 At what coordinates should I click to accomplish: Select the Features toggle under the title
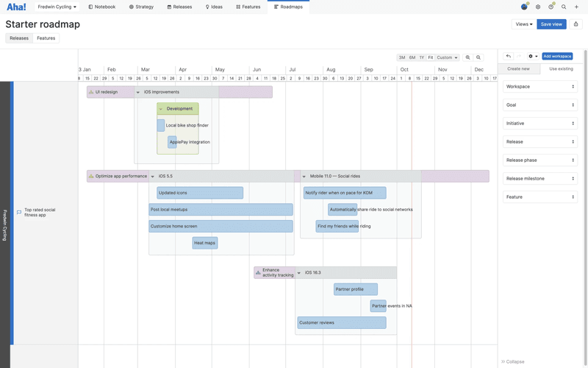click(46, 38)
